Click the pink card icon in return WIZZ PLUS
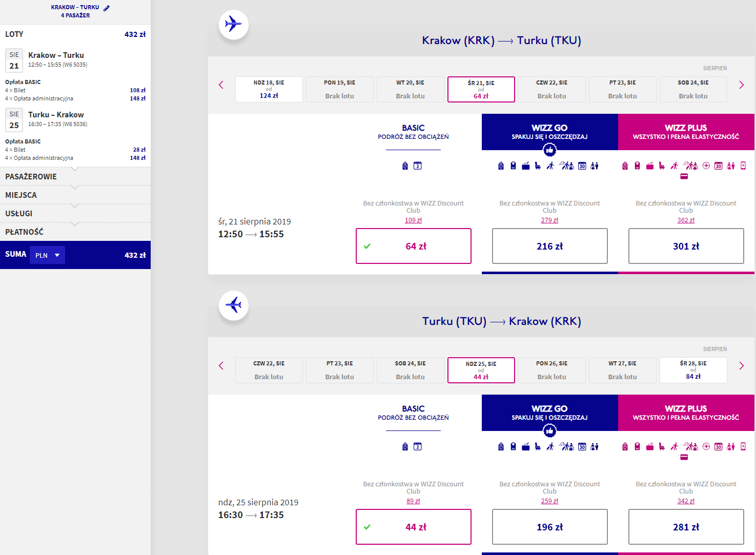Viewport: 756px width, 555px height. [x=684, y=457]
